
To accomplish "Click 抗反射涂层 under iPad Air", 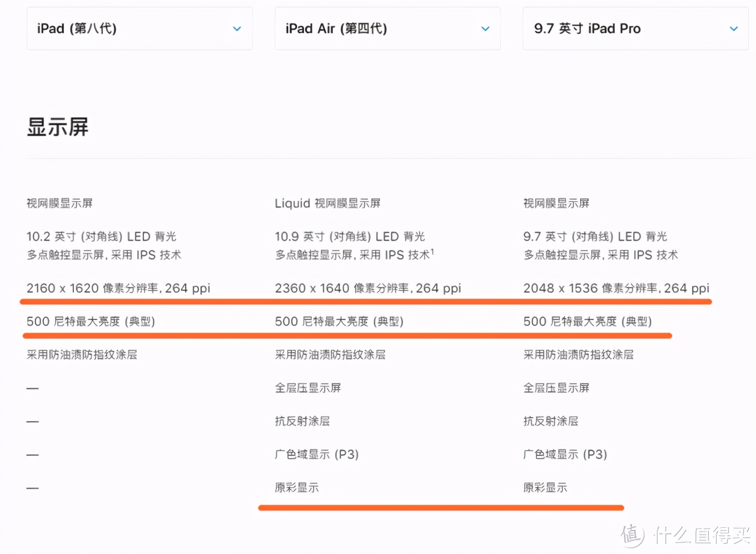I will point(302,421).
